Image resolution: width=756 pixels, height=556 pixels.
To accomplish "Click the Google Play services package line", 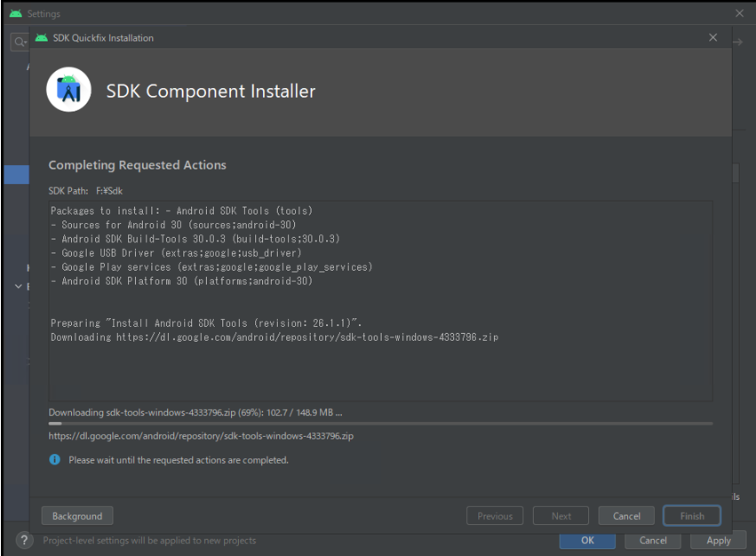I will [x=211, y=267].
